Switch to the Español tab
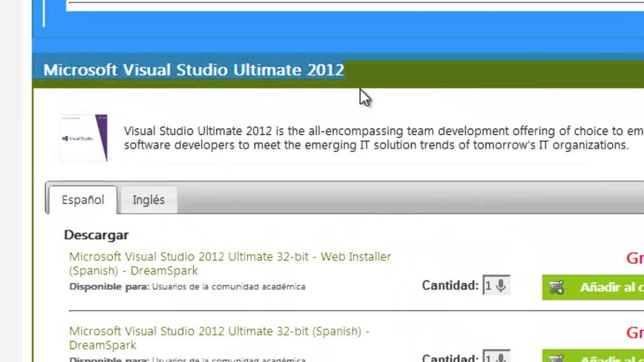Image resolution: width=644 pixels, height=362 pixels. pyautogui.click(x=83, y=200)
